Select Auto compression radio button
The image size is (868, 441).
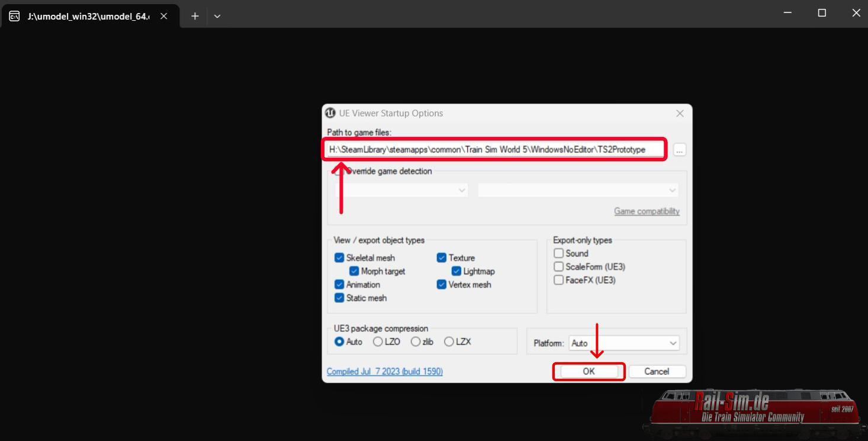tap(339, 342)
